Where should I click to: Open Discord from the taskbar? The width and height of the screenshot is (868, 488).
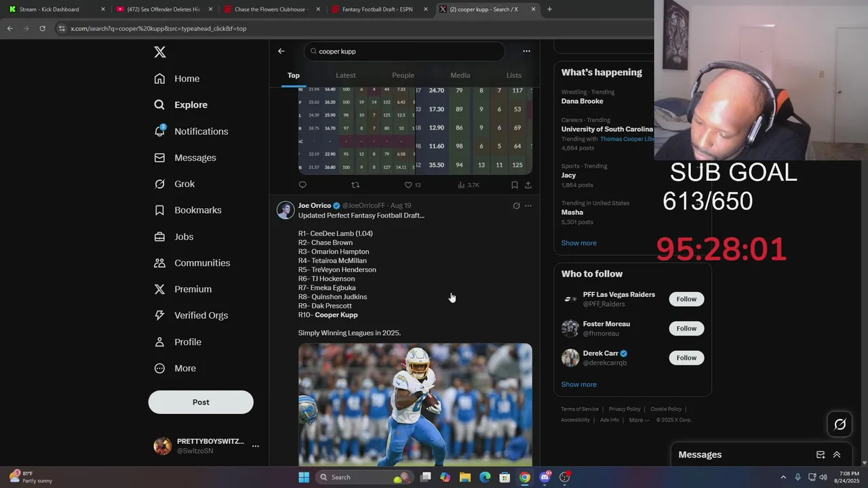click(545, 477)
